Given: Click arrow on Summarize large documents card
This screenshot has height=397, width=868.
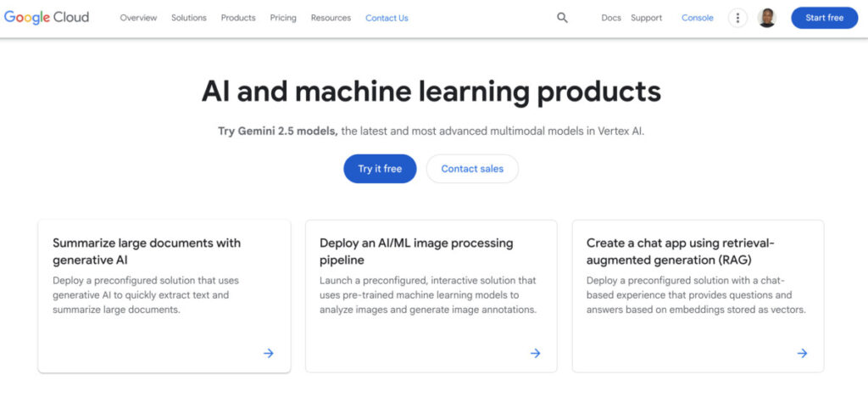Looking at the screenshot, I should click(269, 353).
